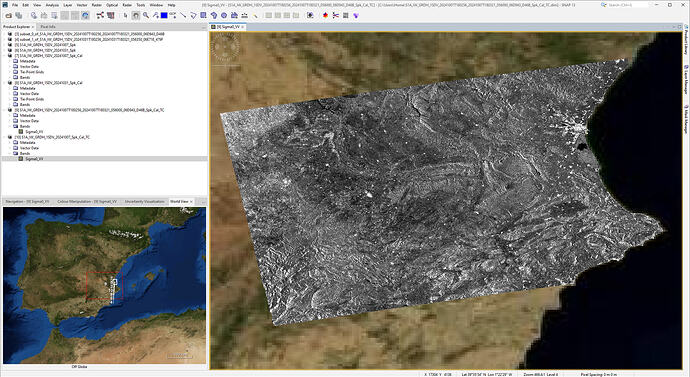Expand product [3] subset_0 tree node
This screenshot has width=690, height=377.
click(x=5, y=34)
